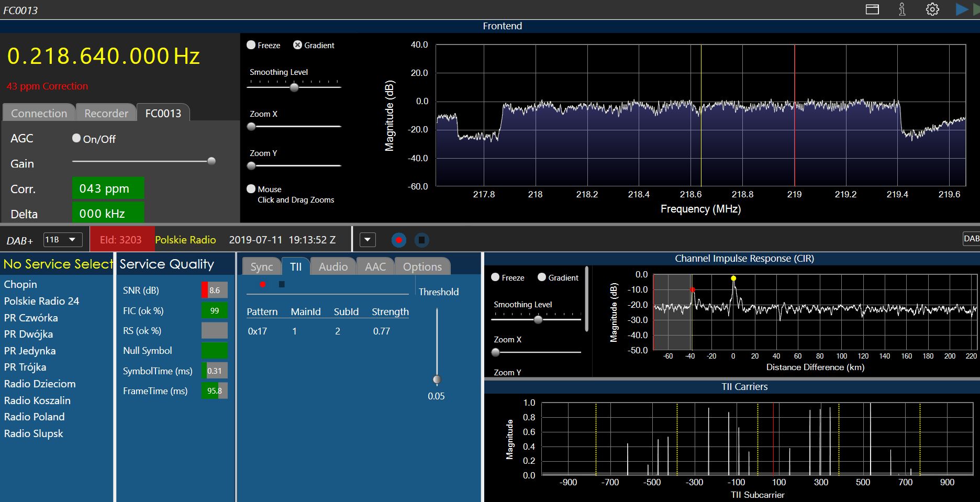Toggle AGC On/Off radio
Image resolution: width=980 pixels, height=502 pixels.
(76, 138)
